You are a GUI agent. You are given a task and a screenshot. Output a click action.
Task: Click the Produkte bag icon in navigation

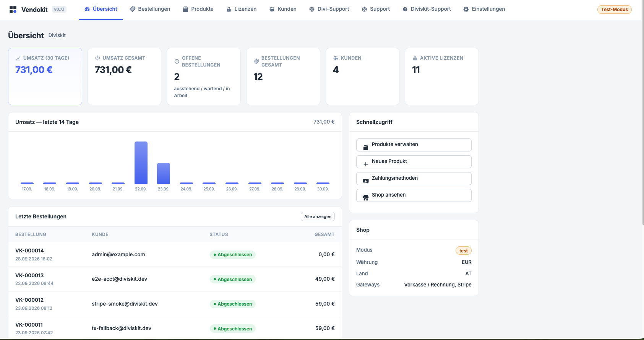[x=185, y=9]
